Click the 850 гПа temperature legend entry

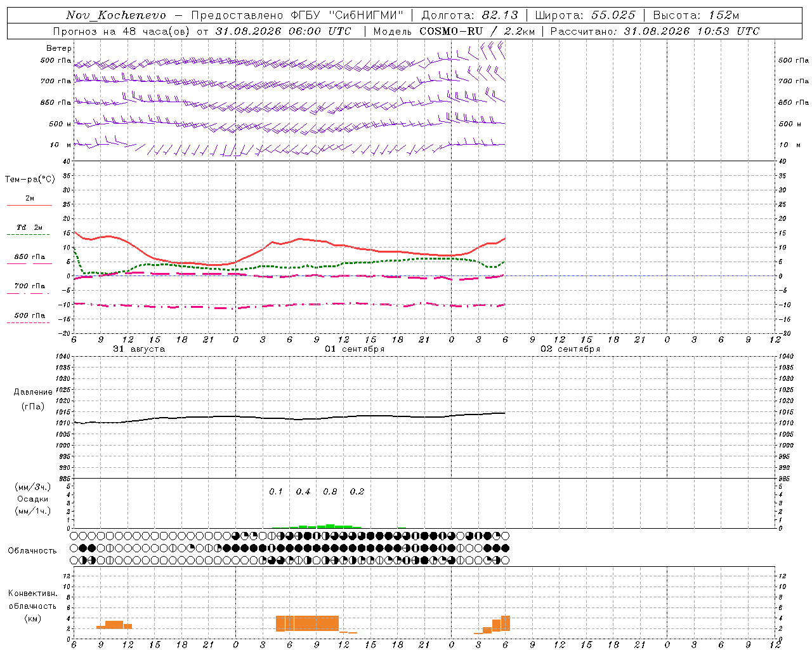click(29, 257)
